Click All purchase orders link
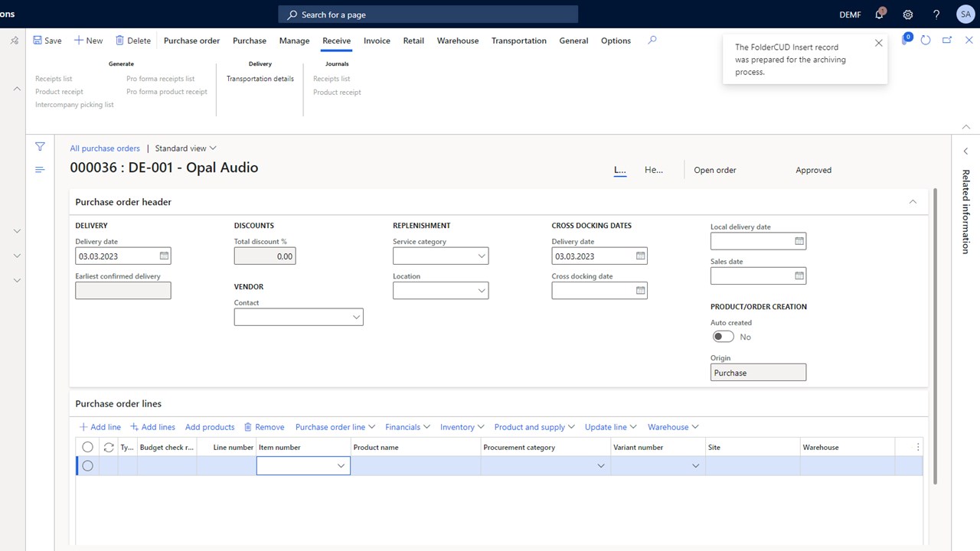Viewport: 980px width, 551px height. click(105, 148)
